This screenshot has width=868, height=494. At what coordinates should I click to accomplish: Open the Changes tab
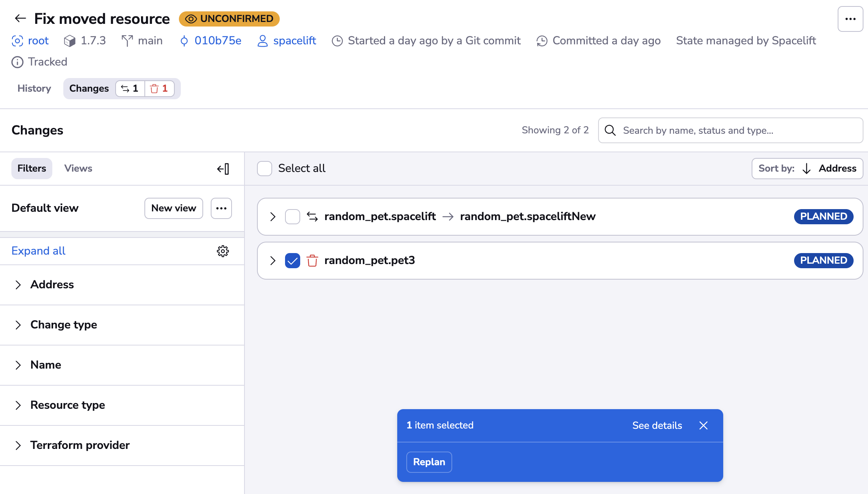(89, 88)
